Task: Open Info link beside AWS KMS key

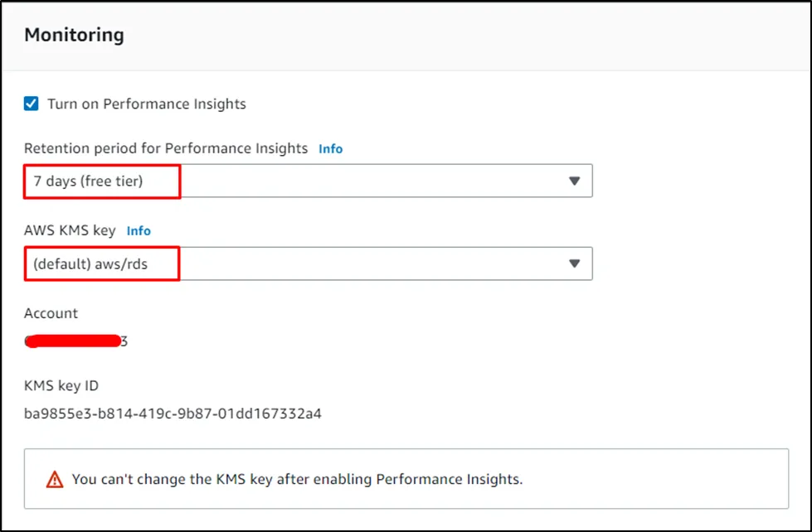Action: tap(139, 231)
